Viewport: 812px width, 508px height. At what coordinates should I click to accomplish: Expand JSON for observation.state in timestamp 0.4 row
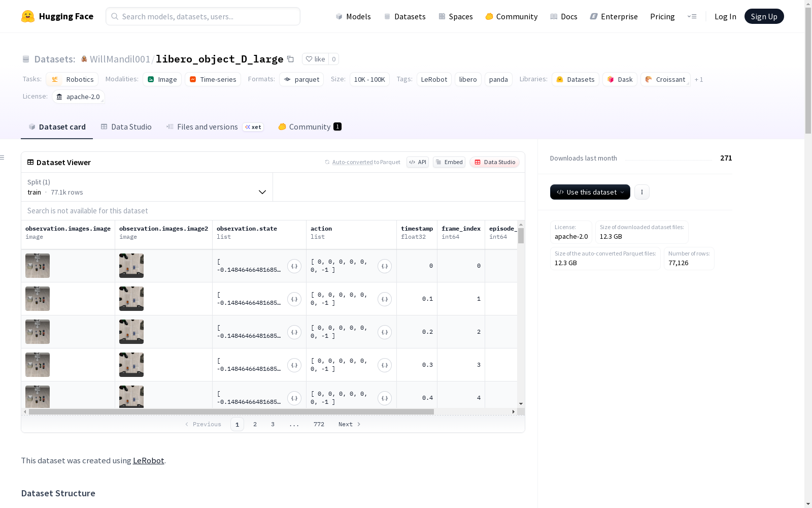click(294, 398)
